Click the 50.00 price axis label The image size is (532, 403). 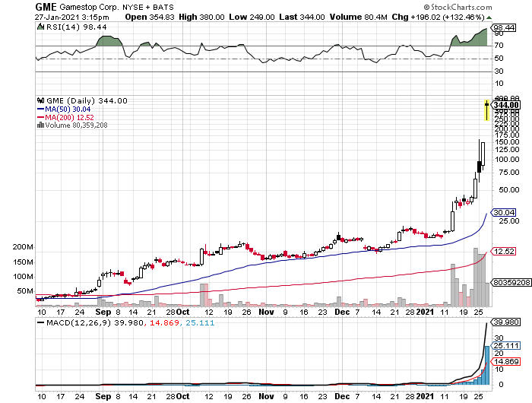[x=509, y=190]
